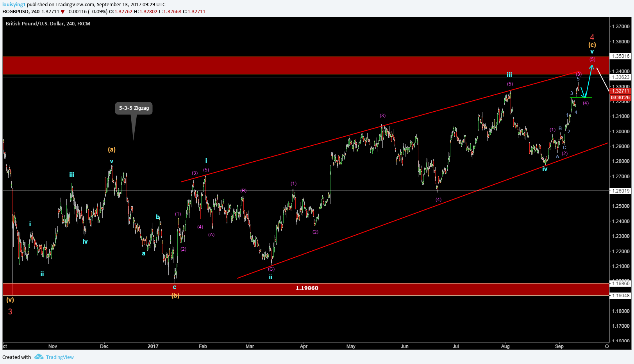Viewport: 634px width, 364px height.
Task: Click the TradingView cloud logo icon
Action: click(x=39, y=357)
